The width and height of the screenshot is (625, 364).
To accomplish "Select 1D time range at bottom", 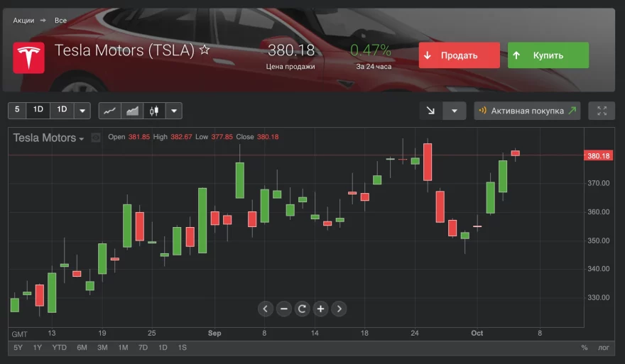I will click(163, 348).
